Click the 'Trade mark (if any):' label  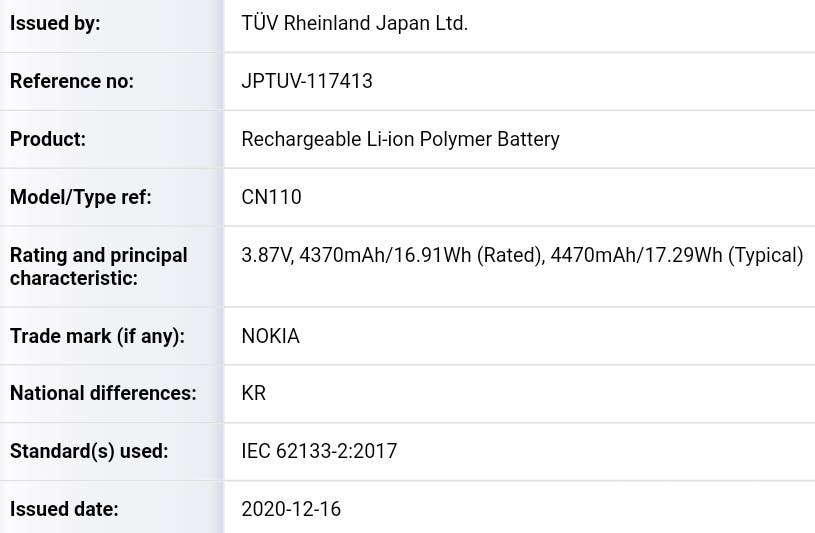click(97, 336)
